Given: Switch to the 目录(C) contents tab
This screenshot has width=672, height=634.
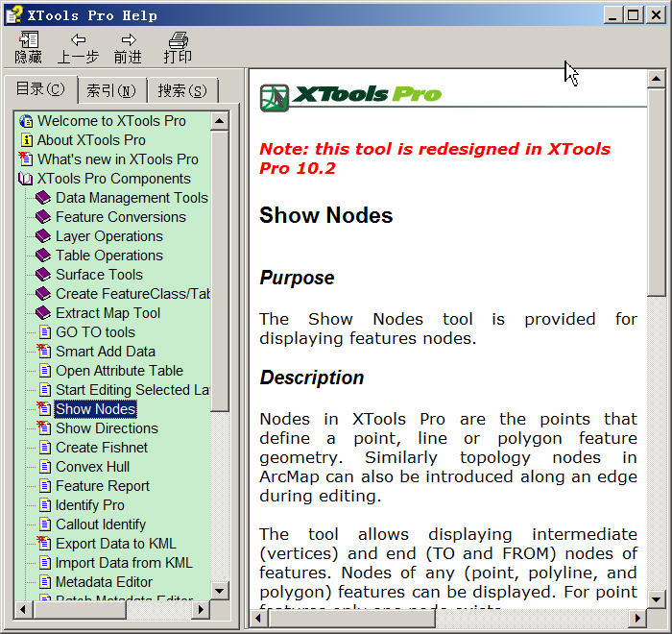Looking at the screenshot, I should point(40,89).
